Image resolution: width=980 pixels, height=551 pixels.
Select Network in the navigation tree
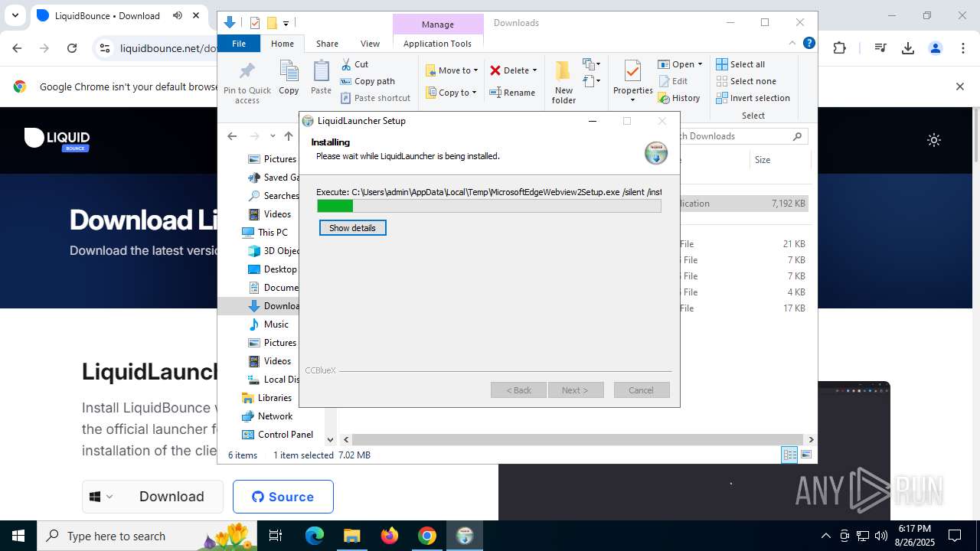pyautogui.click(x=266, y=416)
